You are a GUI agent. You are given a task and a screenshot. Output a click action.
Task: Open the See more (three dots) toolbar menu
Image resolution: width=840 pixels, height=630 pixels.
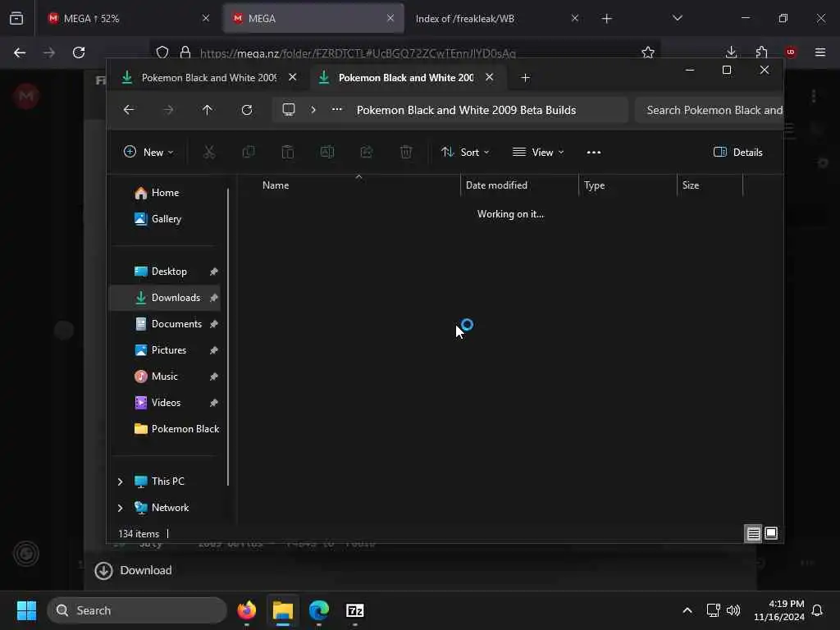(594, 152)
